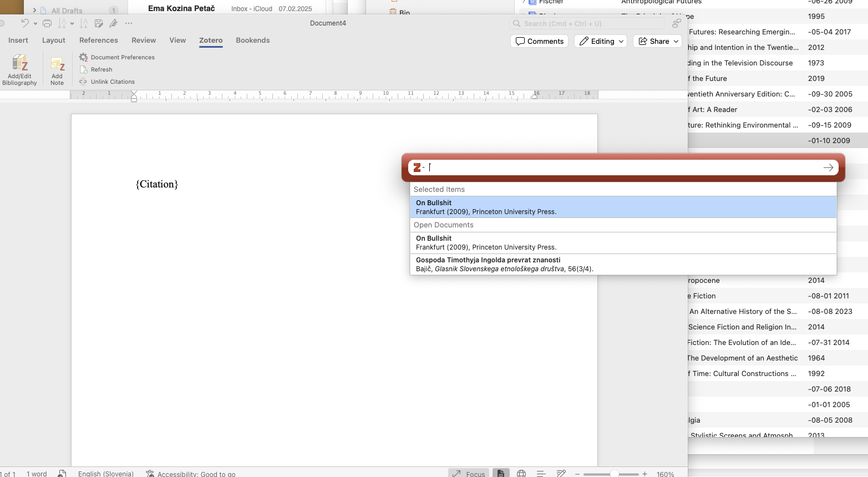Click the magnifier in Word search box
Viewport: 868px width, 477px height.
(517, 23)
